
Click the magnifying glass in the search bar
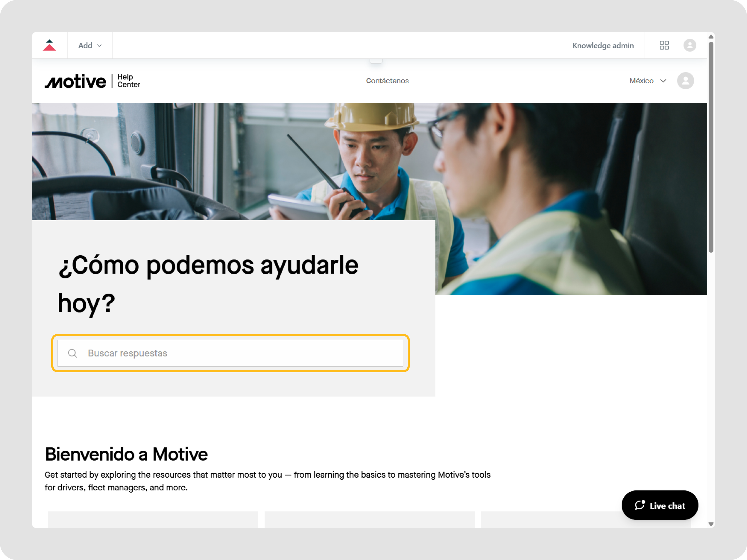(73, 353)
